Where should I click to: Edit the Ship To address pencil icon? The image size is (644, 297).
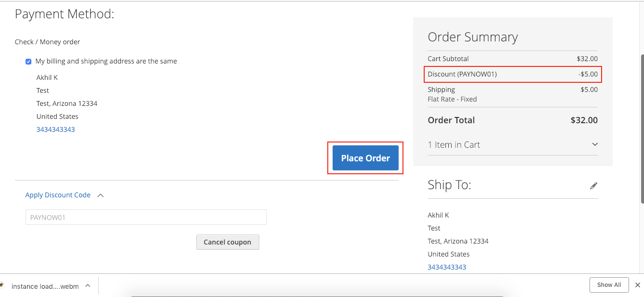(594, 185)
